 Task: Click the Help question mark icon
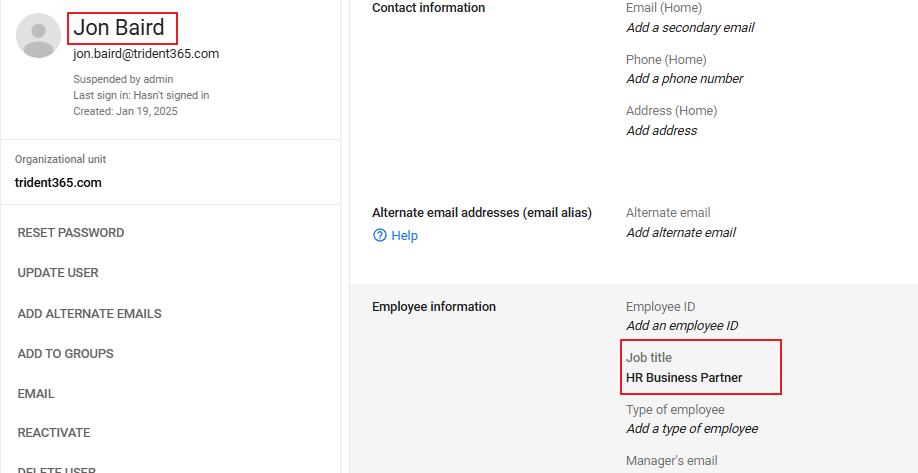pyautogui.click(x=380, y=236)
